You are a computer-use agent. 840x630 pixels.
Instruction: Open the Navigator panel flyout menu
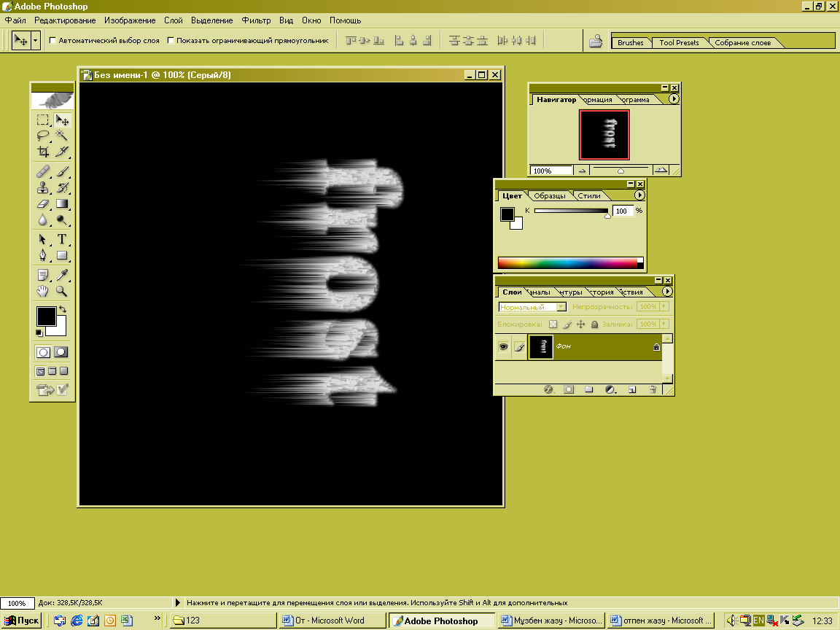click(674, 99)
